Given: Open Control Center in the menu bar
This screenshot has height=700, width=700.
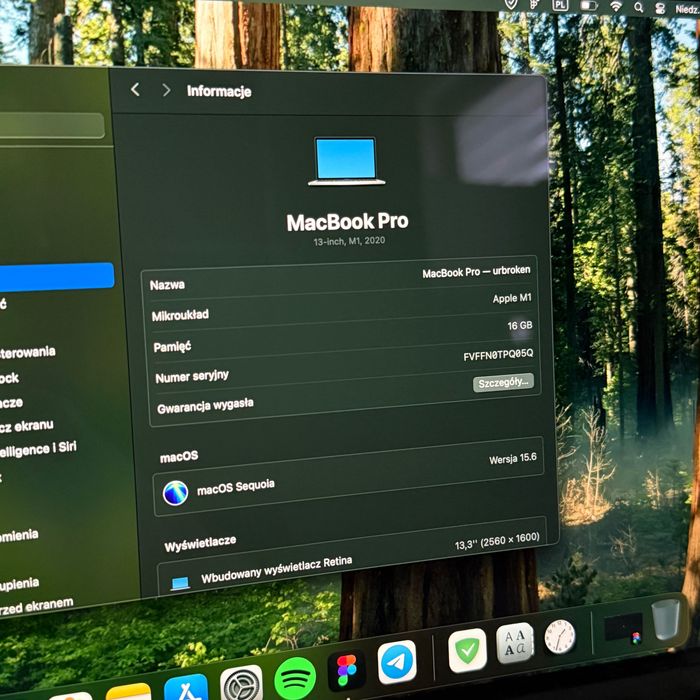Looking at the screenshot, I should (x=660, y=8).
